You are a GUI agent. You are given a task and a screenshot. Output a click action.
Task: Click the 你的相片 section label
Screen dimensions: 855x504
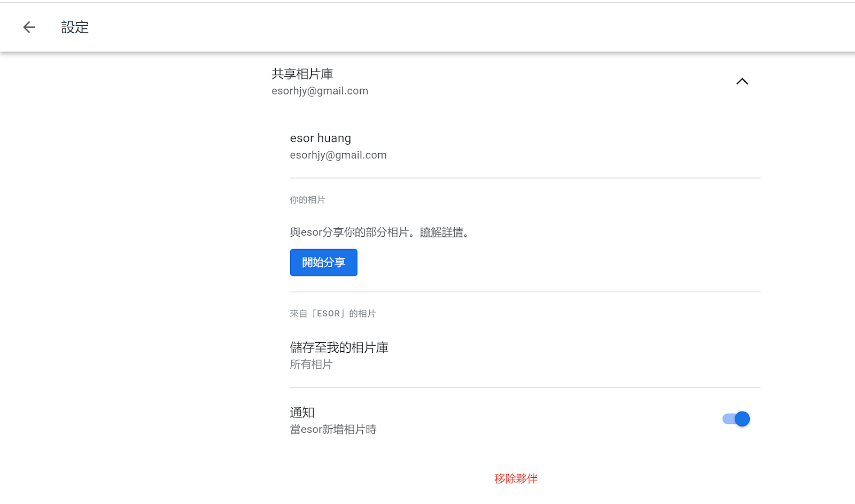point(307,200)
